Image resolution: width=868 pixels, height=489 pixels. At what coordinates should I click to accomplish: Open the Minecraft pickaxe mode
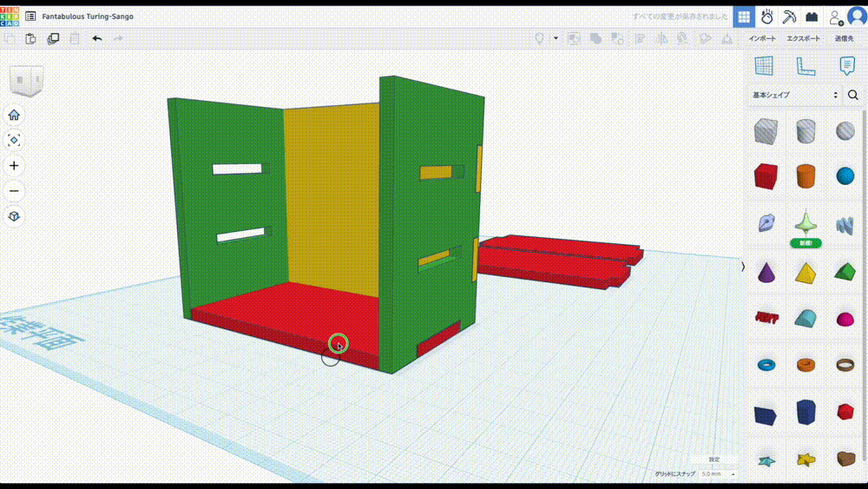tap(789, 17)
